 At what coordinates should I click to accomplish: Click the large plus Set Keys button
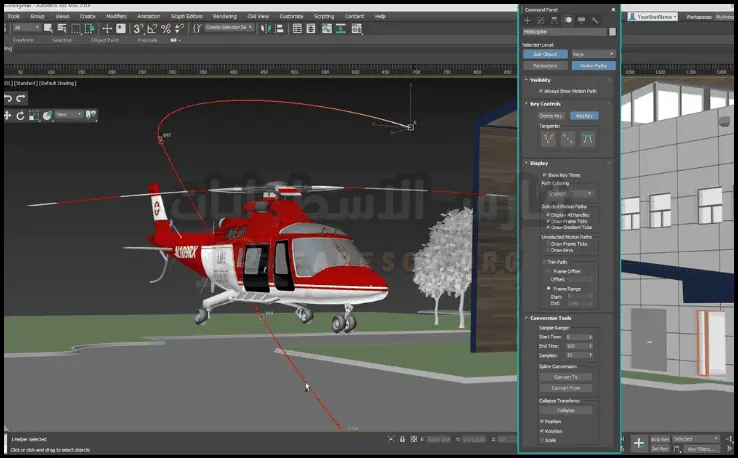[x=639, y=442]
